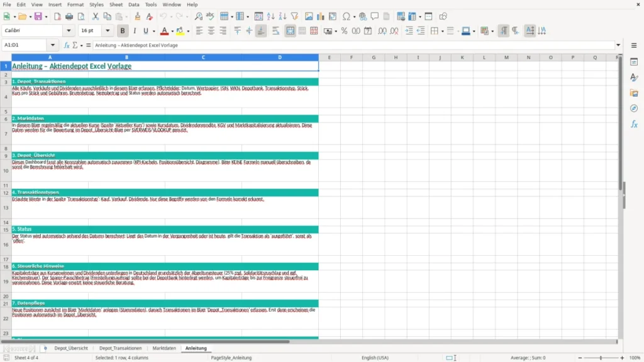The width and height of the screenshot is (644, 362).
Task: Copy the selection to clipboard
Action: (x=107, y=16)
